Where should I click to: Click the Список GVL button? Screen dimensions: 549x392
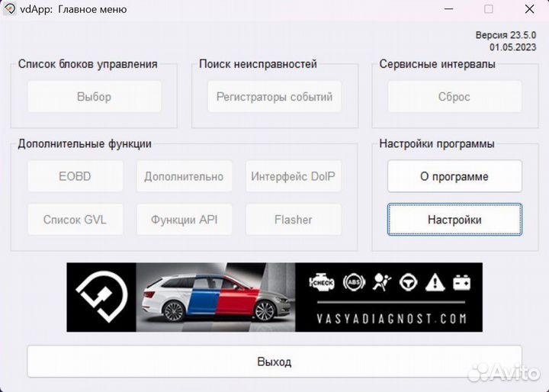click(75, 220)
